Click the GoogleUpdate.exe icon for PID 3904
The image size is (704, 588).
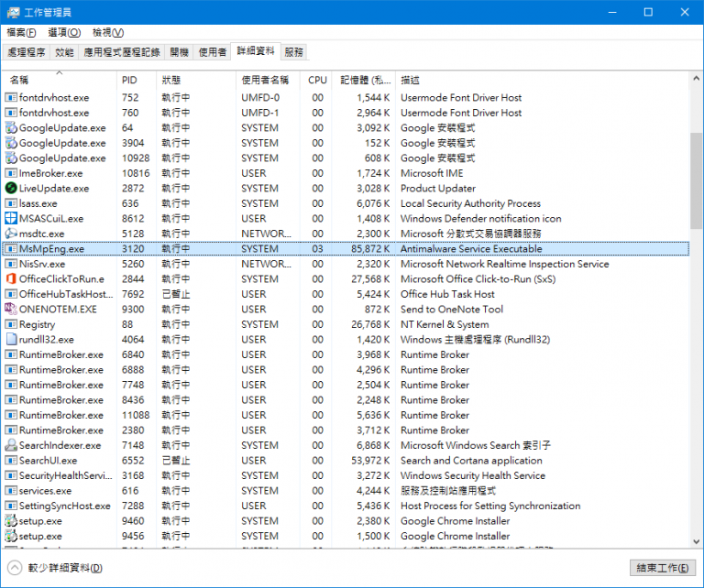point(11,143)
